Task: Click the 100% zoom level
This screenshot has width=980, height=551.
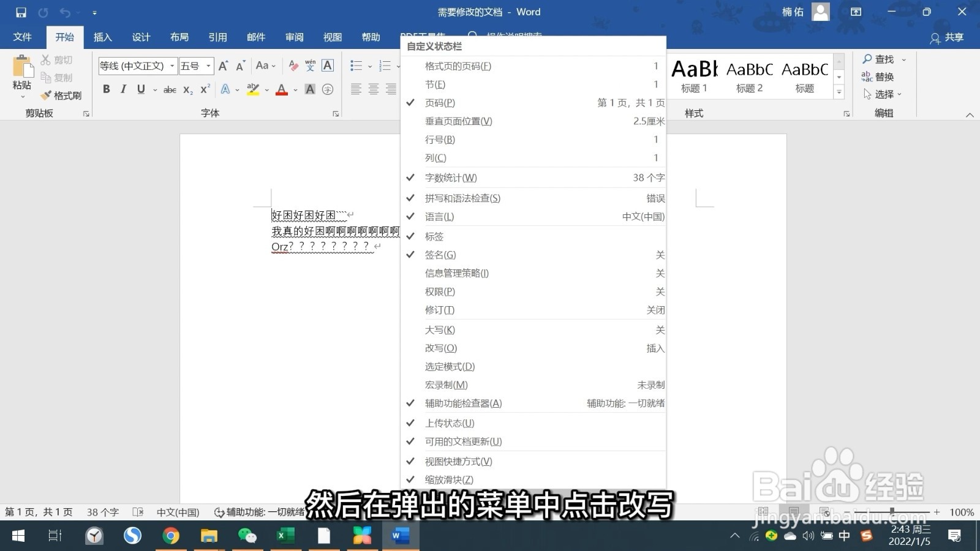Action: tap(962, 512)
